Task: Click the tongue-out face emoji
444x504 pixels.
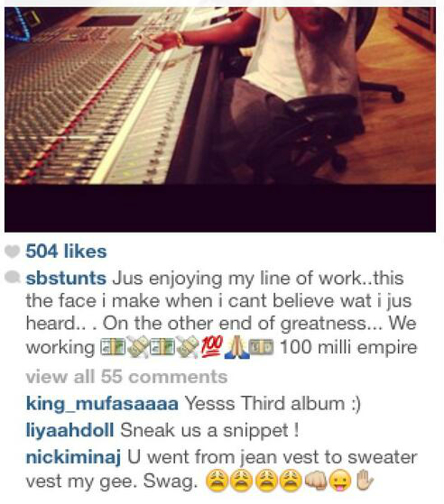Action: coord(341,481)
